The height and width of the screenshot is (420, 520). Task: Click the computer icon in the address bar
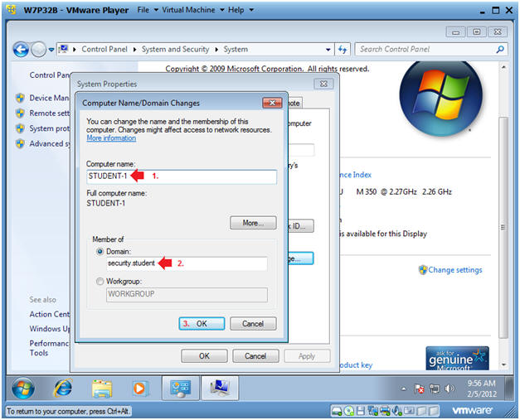(63, 50)
